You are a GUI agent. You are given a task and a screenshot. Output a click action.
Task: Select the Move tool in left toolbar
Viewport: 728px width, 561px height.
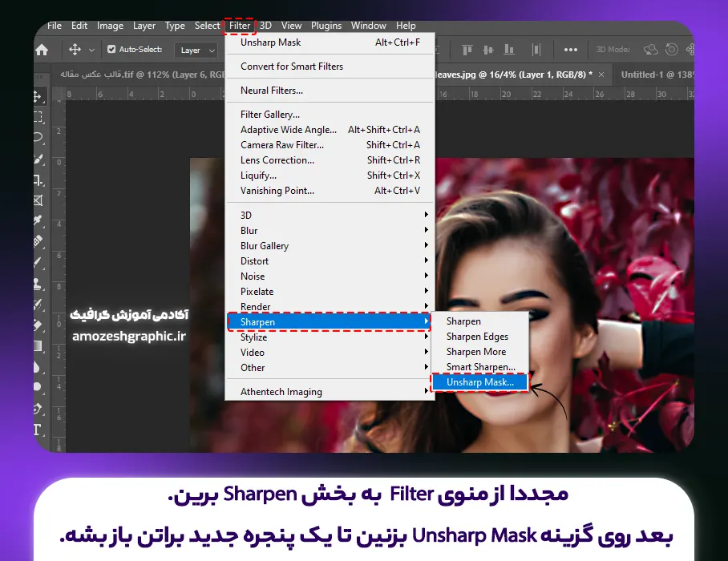click(x=38, y=96)
